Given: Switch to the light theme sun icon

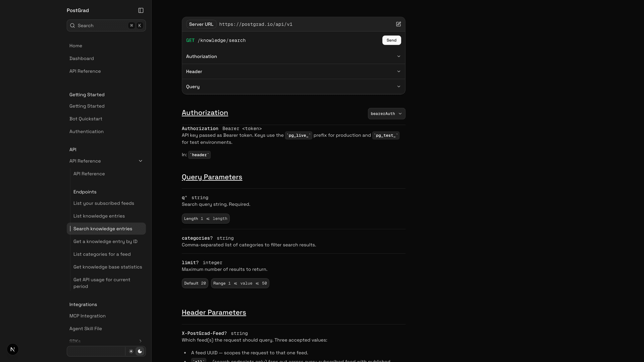Looking at the screenshot, I should pos(131,351).
